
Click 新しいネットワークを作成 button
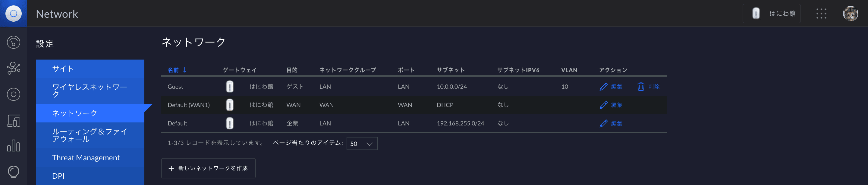(x=208, y=168)
